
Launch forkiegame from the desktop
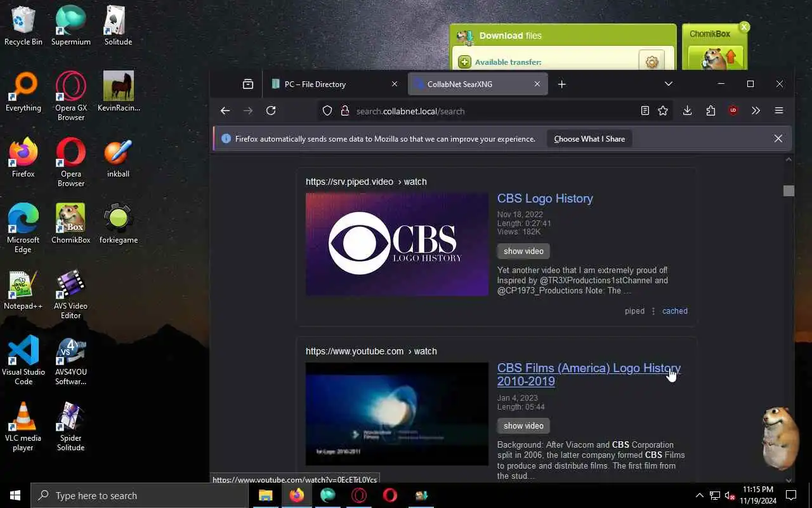[119, 224]
